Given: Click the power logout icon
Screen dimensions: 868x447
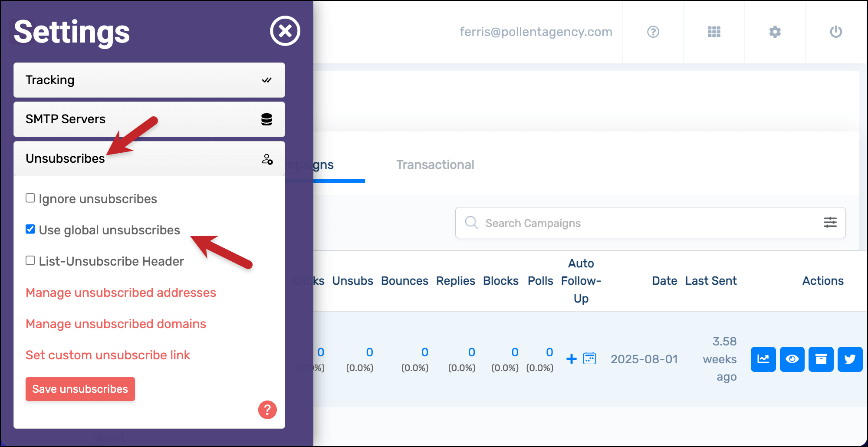Looking at the screenshot, I should 835,32.
